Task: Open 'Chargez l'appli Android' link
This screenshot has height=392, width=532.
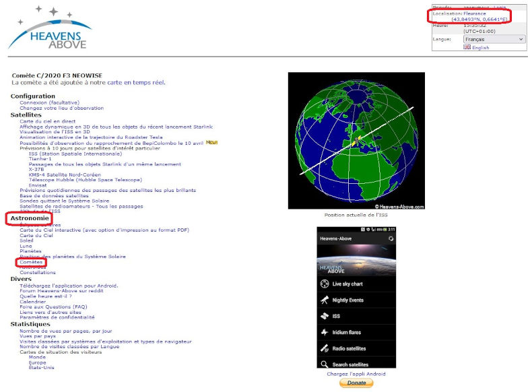Action: click(356, 374)
